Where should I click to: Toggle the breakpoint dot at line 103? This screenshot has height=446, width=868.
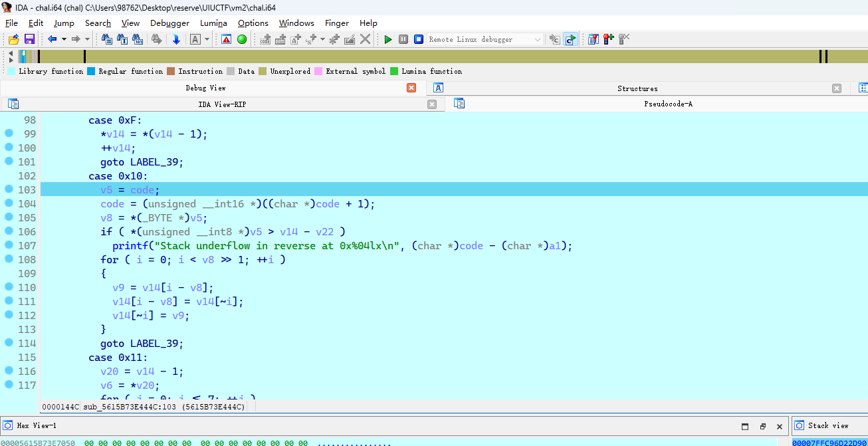point(9,189)
